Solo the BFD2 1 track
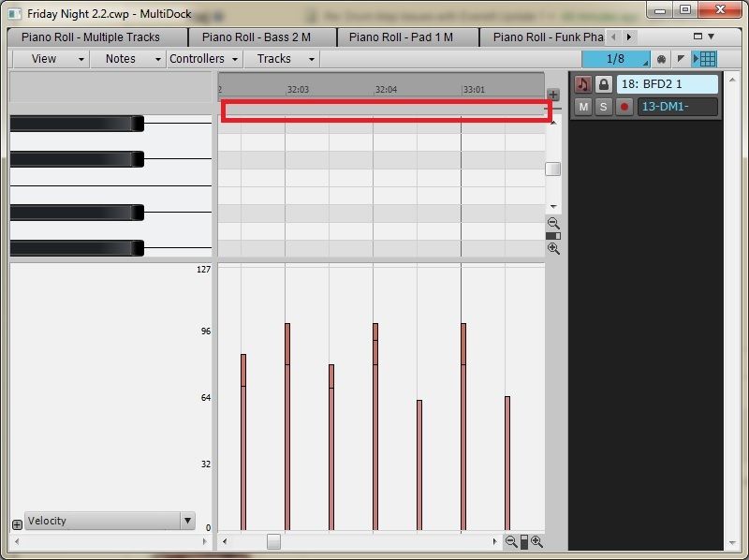The height and width of the screenshot is (560, 749). click(x=604, y=107)
